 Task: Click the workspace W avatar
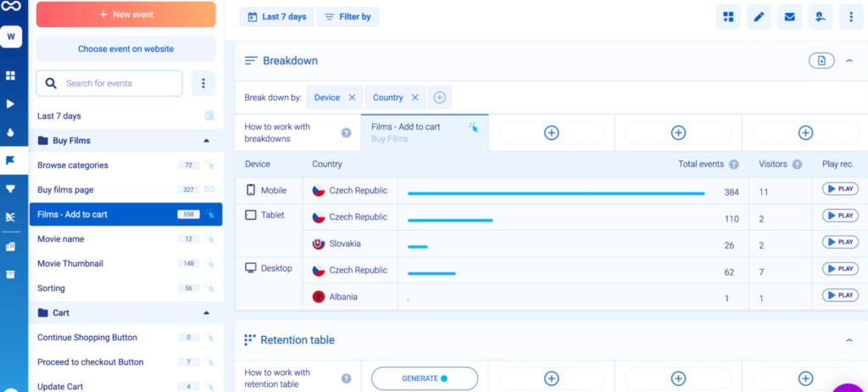point(11,36)
